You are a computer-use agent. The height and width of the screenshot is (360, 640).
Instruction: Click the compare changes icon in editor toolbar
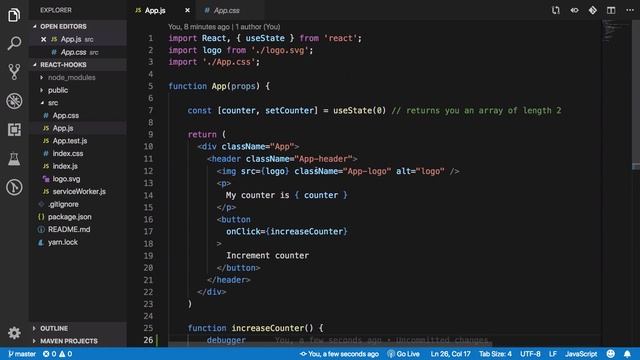[556, 10]
